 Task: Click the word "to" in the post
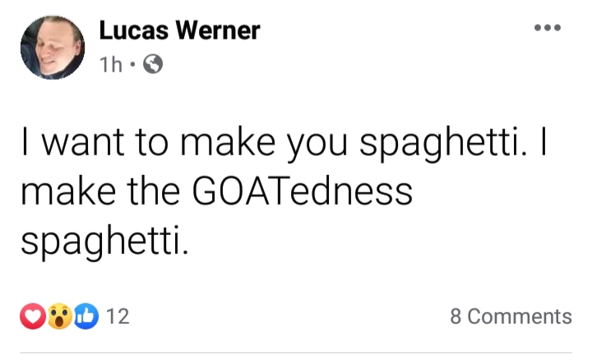[152, 142]
